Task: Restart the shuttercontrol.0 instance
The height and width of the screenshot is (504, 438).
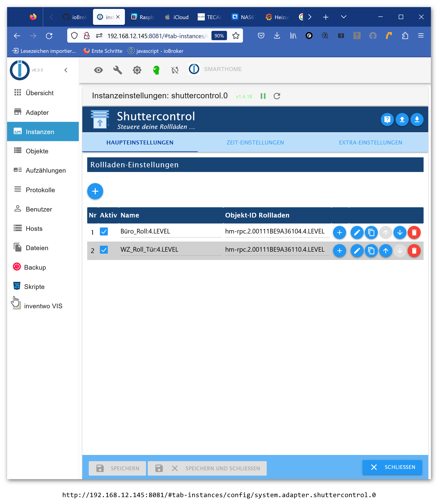Action: (x=277, y=96)
